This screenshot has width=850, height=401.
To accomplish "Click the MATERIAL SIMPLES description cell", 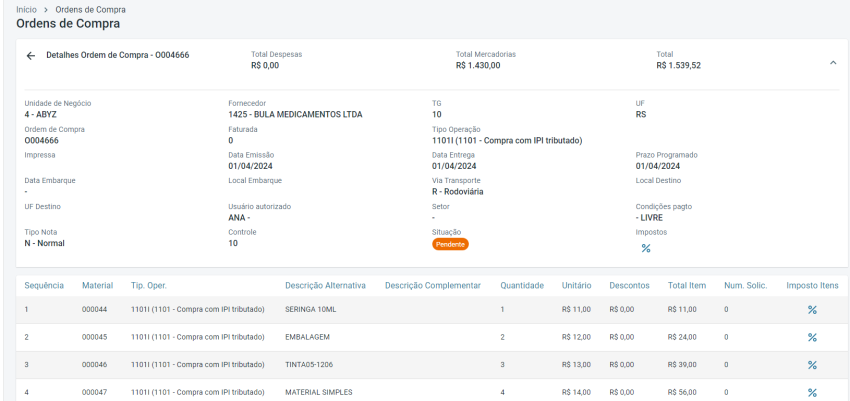I will [x=319, y=392].
